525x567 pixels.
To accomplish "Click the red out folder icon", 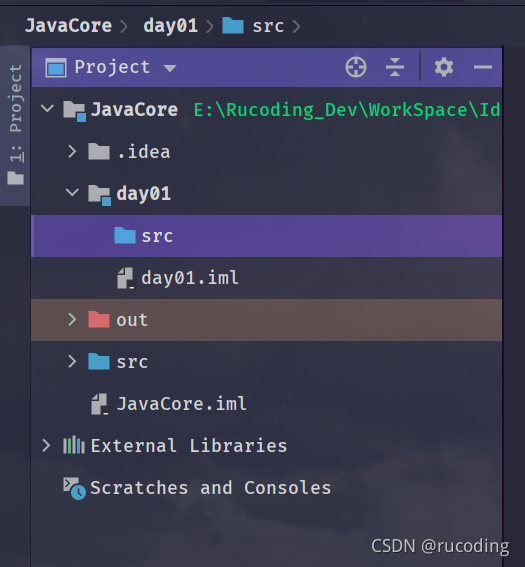I will pyautogui.click(x=99, y=319).
